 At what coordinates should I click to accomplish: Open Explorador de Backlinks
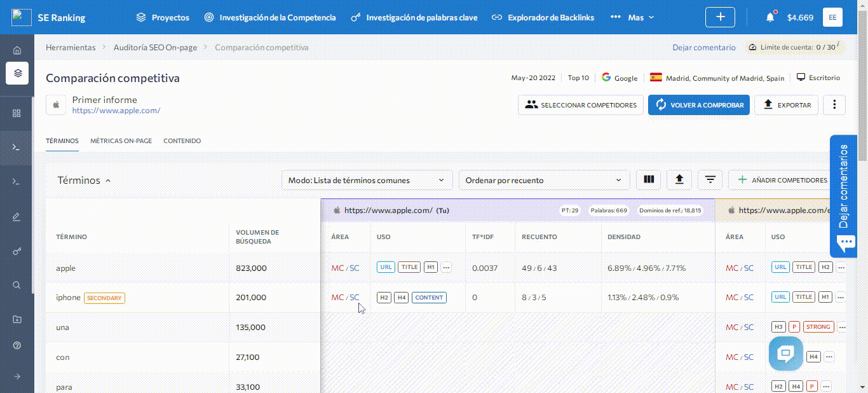point(543,17)
